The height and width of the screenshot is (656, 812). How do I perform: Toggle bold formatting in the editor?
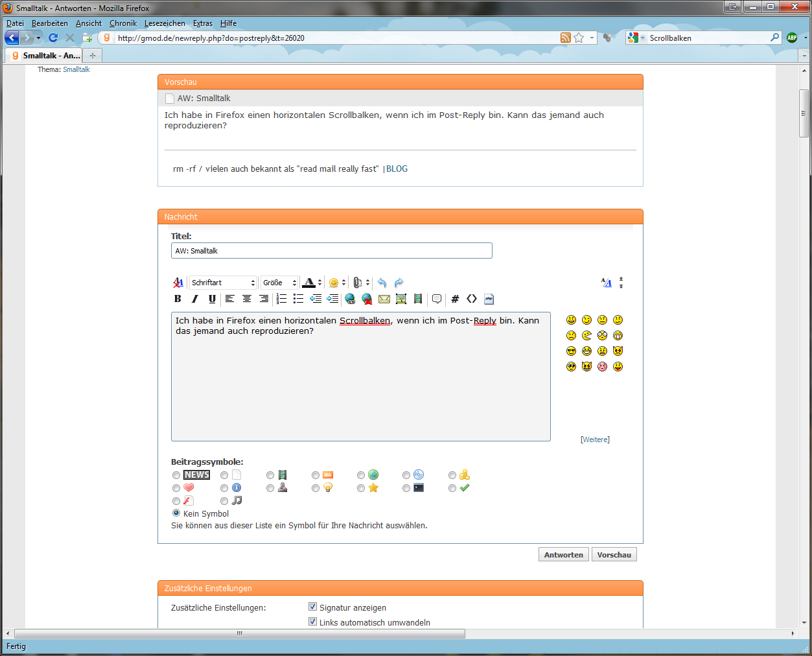[178, 299]
